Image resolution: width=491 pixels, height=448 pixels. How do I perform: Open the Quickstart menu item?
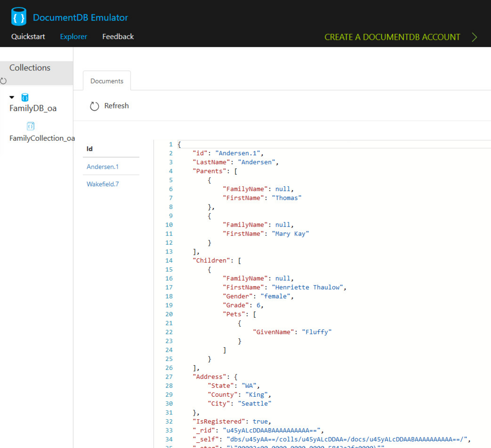click(27, 36)
